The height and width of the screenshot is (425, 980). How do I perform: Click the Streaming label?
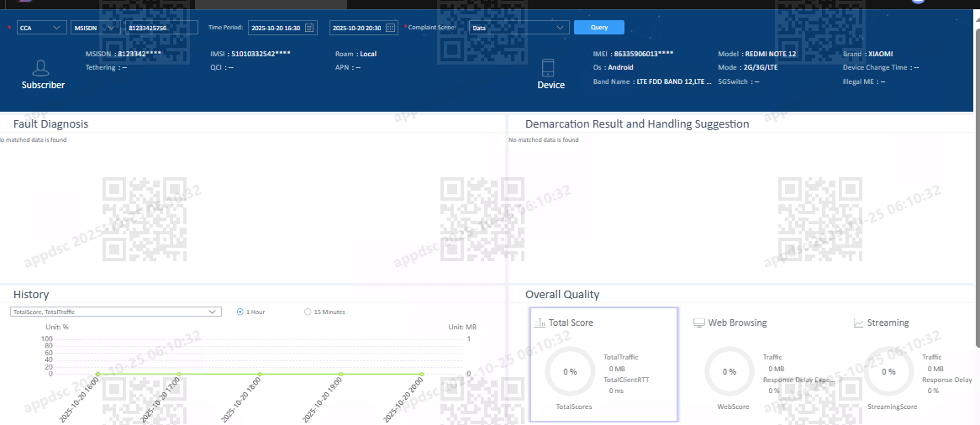click(x=888, y=323)
